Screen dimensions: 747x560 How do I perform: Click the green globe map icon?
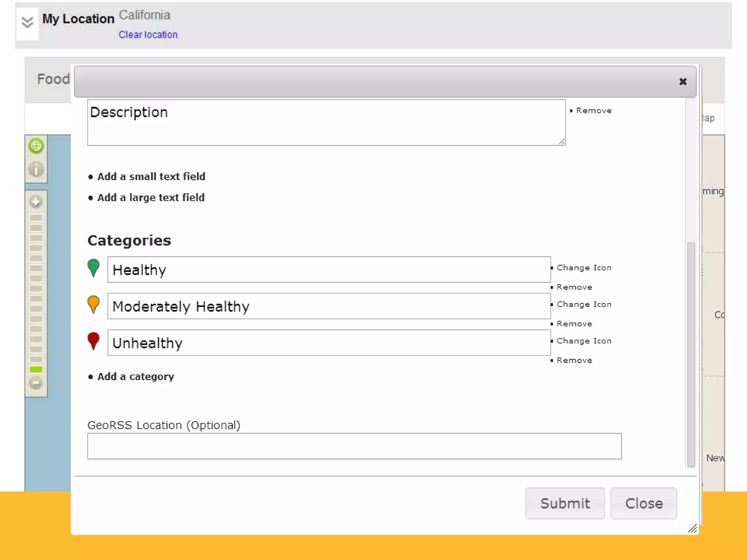tap(36, 146)
